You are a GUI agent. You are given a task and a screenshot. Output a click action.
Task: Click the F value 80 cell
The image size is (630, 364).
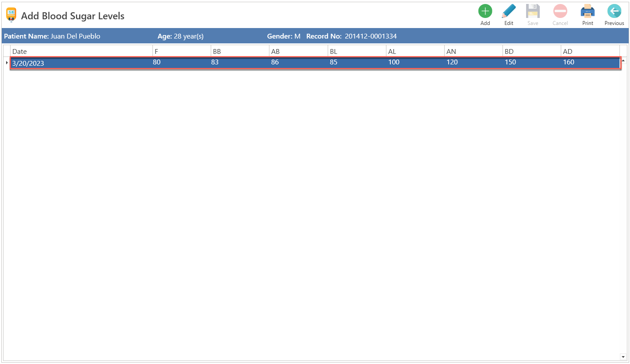(181, 63)
